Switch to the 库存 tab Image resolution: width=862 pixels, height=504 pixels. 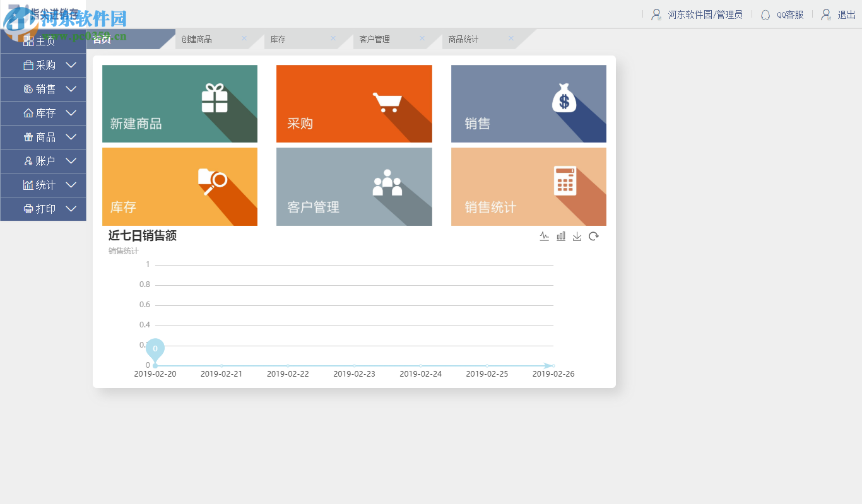pos(278,39)
